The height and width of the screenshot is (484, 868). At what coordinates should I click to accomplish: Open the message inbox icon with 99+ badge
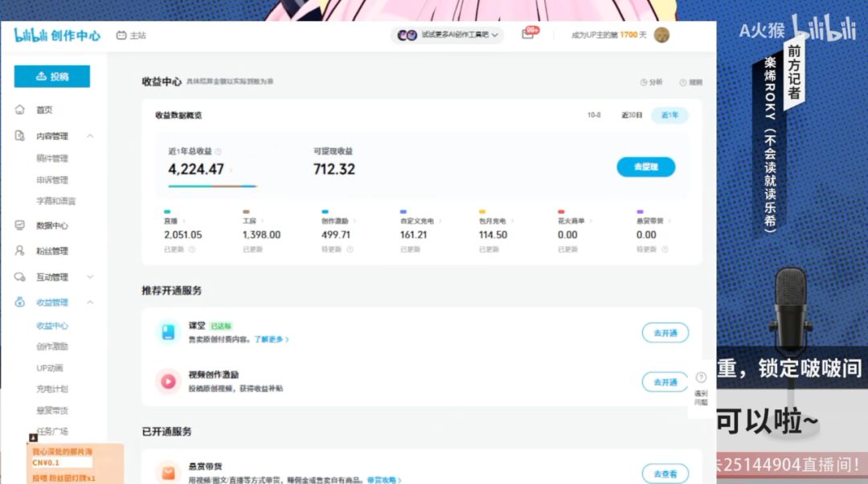527,35
